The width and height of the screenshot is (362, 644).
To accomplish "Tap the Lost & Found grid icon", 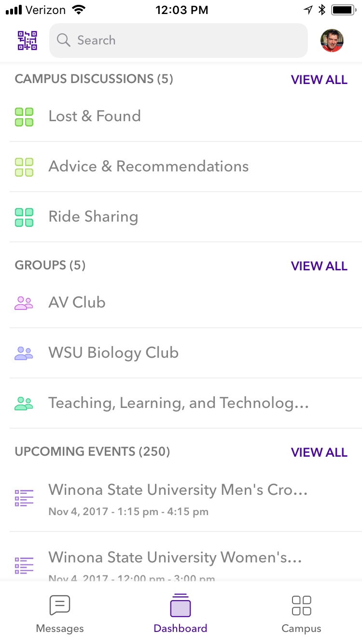I will tap(24, 117).
